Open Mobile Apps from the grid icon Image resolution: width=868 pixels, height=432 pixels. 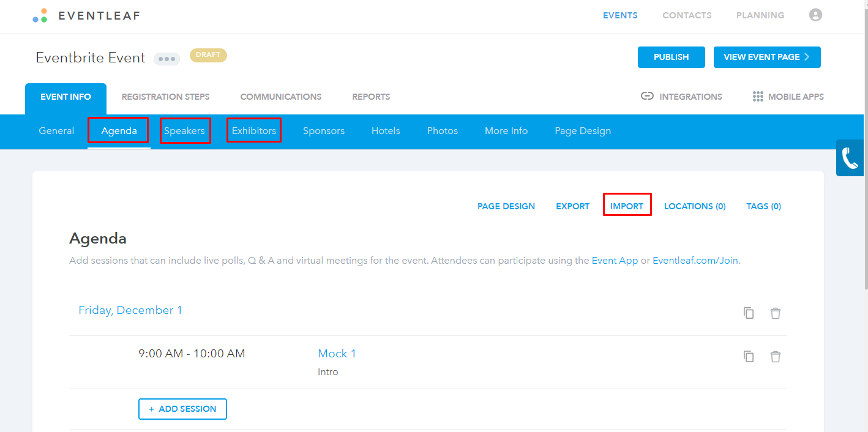click(x=757, y=96)
